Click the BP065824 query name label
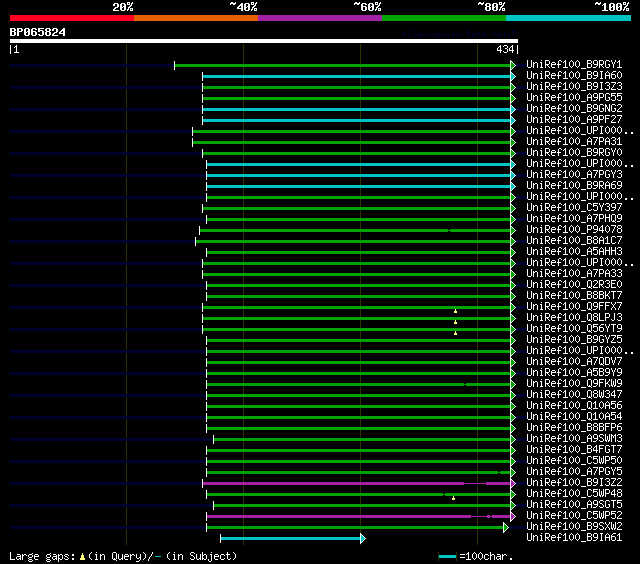 [38, 32]
